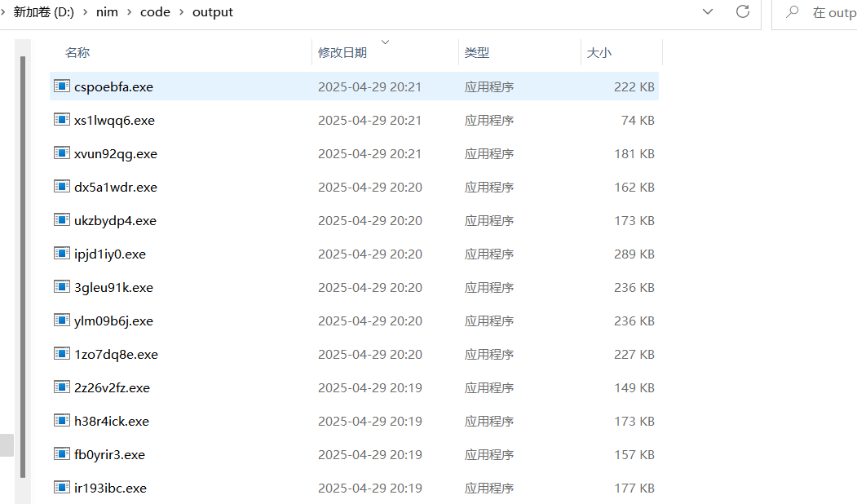Click the refresh icon beside address bar
The image size is (857, 504).
pos(742,12)
